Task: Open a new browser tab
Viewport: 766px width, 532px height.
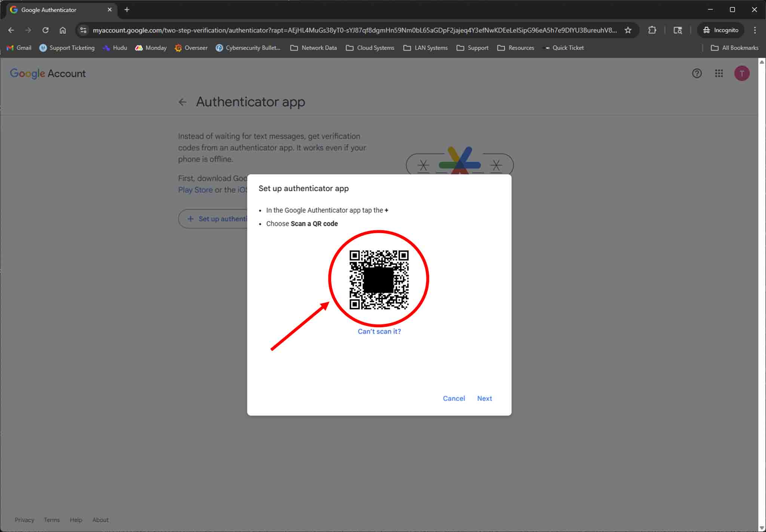Action: pos(127,10)
